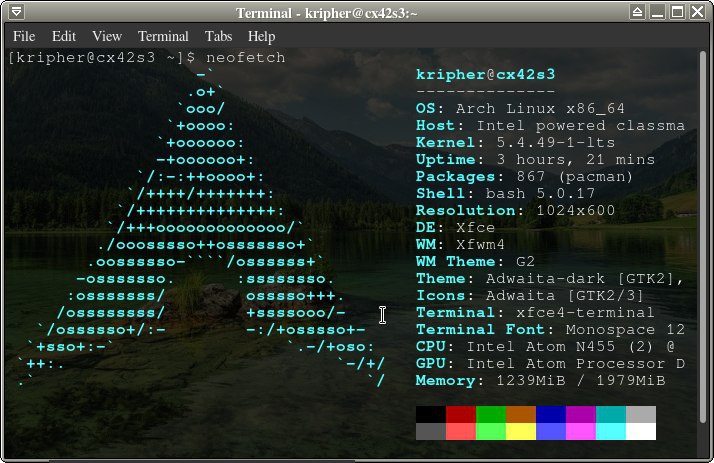Viewport: 714px width, 463px height.
Task: Maximize the terminal window
Action: click(x=678, y=12)
